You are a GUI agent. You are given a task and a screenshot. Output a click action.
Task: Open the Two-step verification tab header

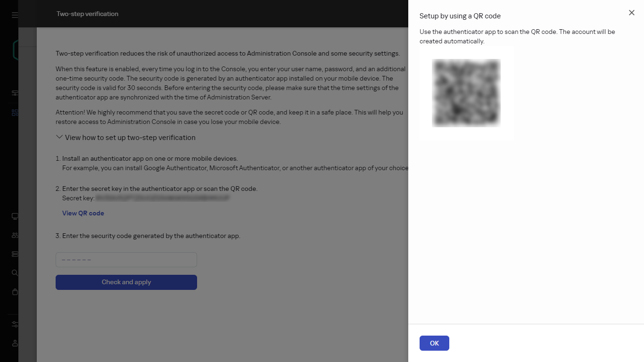pos(87,14)
